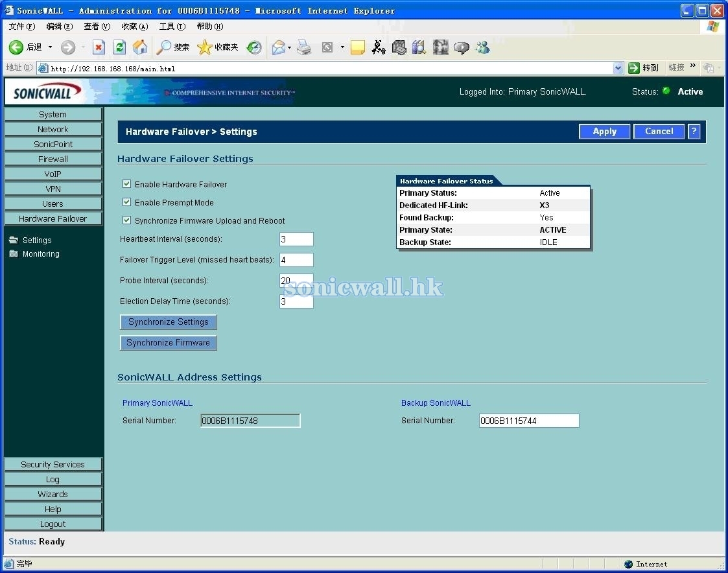Open Security Services section
Viewport: 728px width, 573px height.
pyautogui.click(x=53, y=464)
